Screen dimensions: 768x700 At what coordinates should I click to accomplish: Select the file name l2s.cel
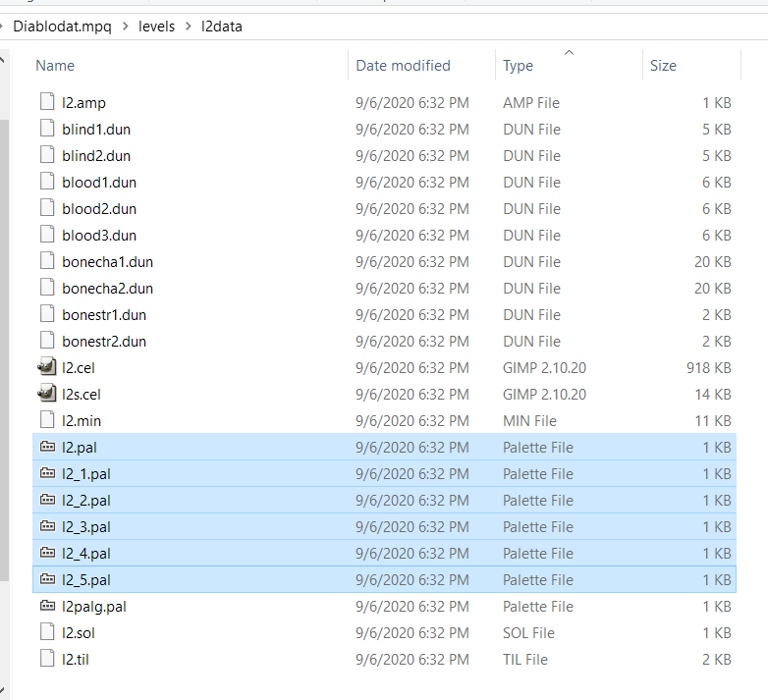(81, 394)
